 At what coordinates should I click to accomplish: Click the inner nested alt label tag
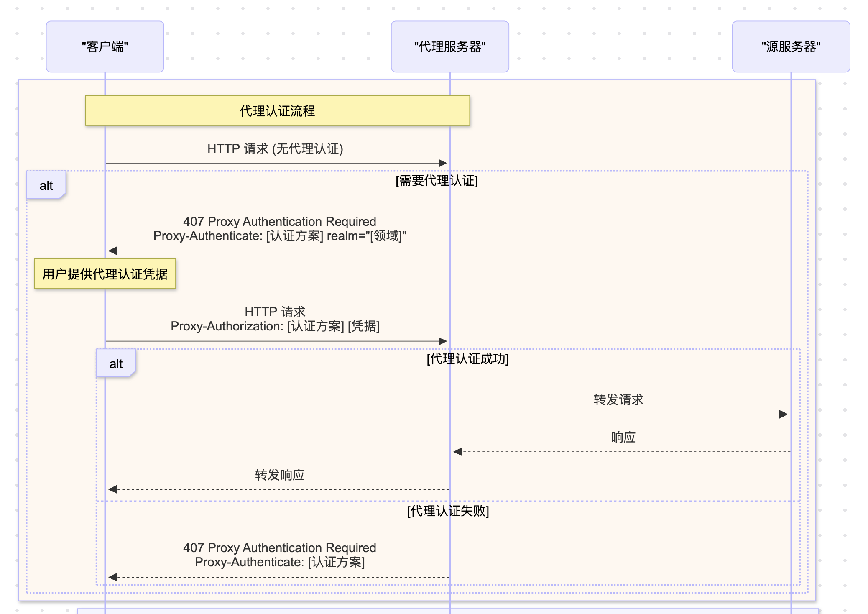[116, 363]
